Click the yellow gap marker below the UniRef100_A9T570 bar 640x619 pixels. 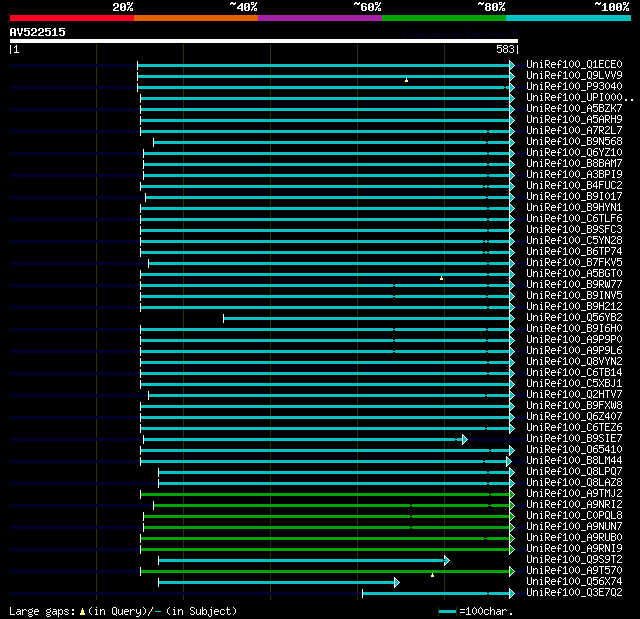tap(432, 575)
